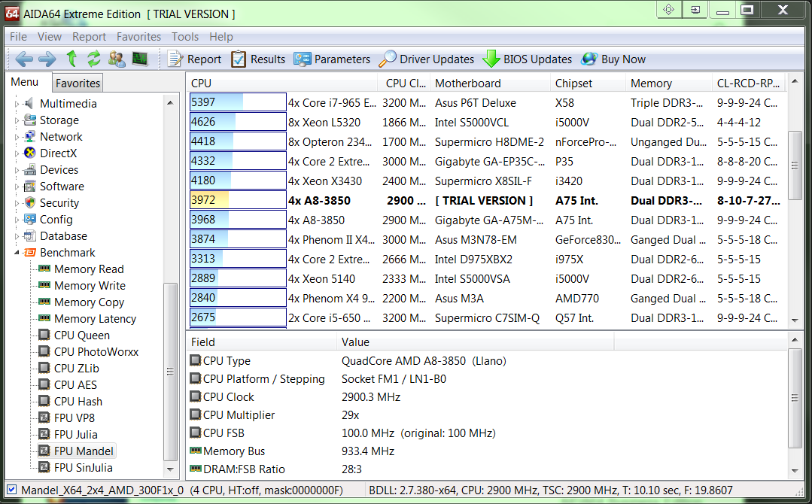The height and width of the screenshot is (504, 812).
Task: Click the Network computers icon
Action: click(x=30, y=137)
